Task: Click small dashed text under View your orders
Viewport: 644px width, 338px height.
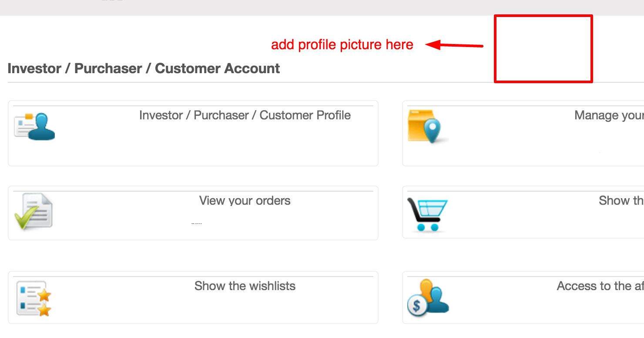Action: point(197,223)
